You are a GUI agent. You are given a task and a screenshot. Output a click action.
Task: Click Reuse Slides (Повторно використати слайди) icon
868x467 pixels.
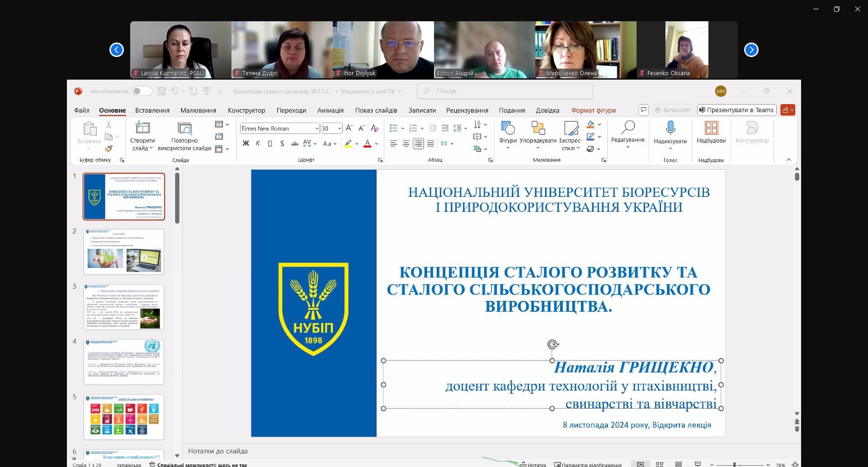pyautogui.click(x=184, y=128)
